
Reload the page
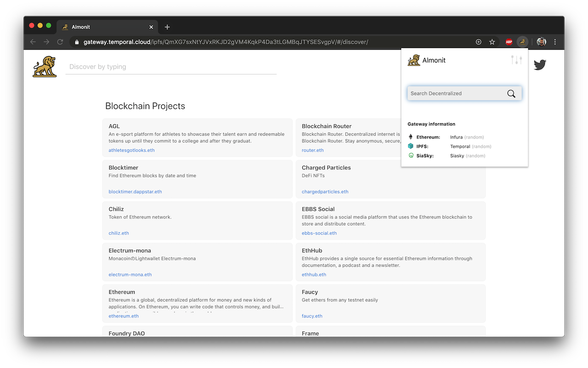pyautogui.click(x=60, y=42)
